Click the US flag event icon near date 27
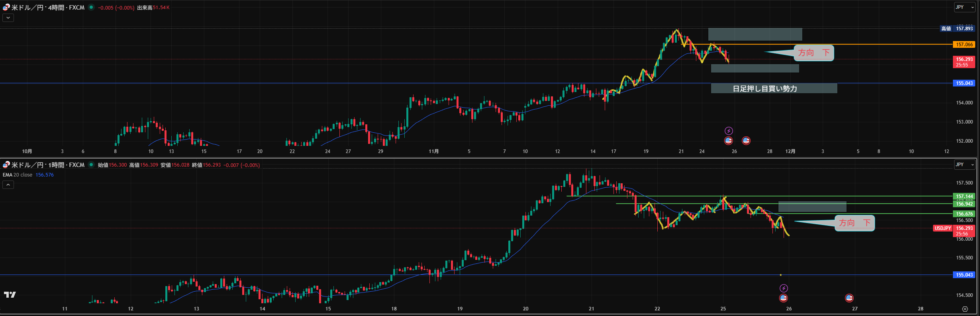 click(x=849, y=298)
